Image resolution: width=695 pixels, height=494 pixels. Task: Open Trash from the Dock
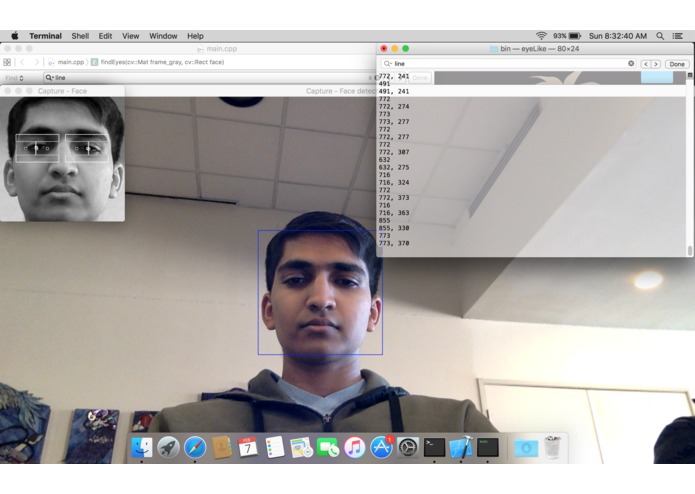(x=552, y=447)
